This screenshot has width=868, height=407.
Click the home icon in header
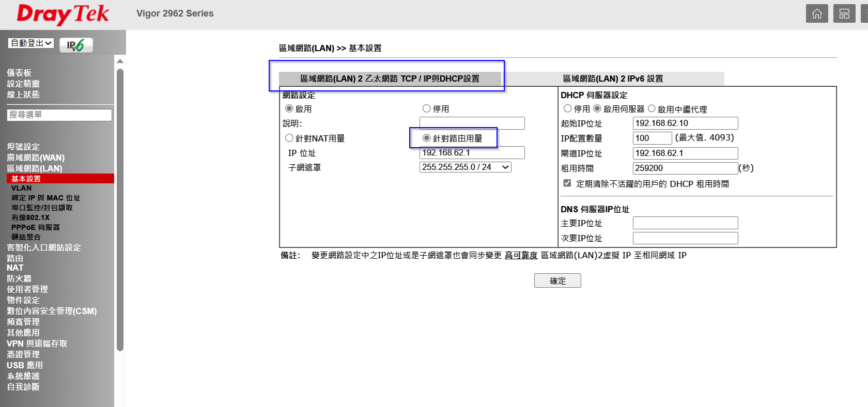816,13
